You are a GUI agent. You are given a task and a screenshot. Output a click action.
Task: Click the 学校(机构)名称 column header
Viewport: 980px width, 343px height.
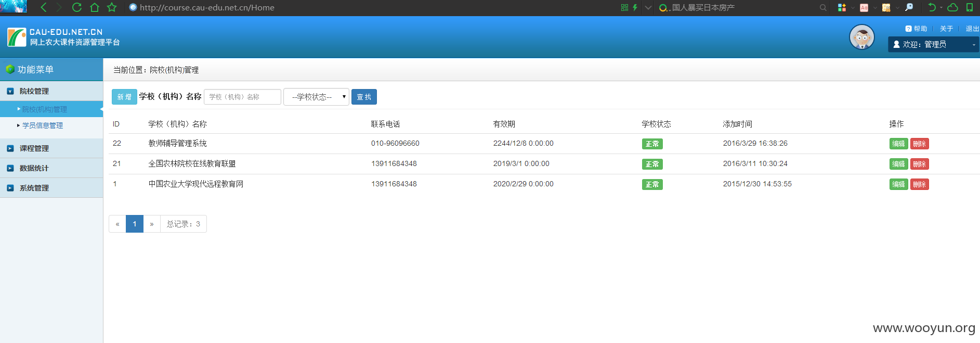point(177,124)
